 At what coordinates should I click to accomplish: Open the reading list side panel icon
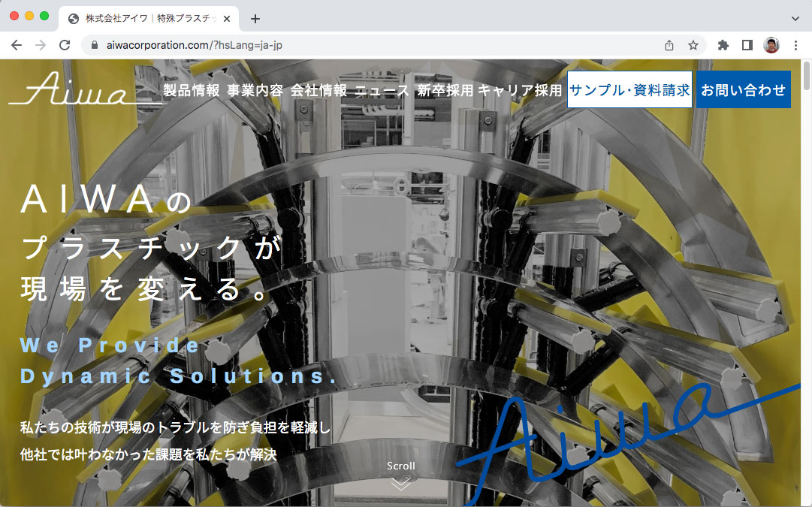coord(747,44)
